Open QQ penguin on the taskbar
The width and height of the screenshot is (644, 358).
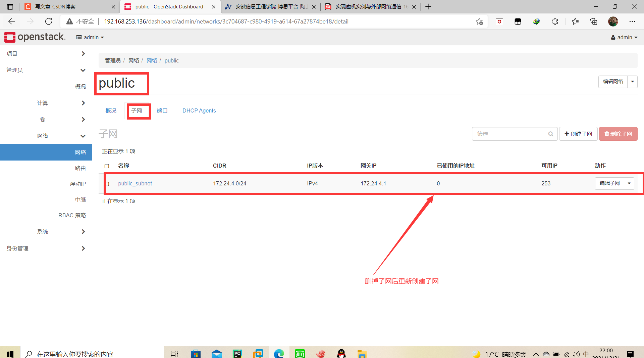[341, 354]
